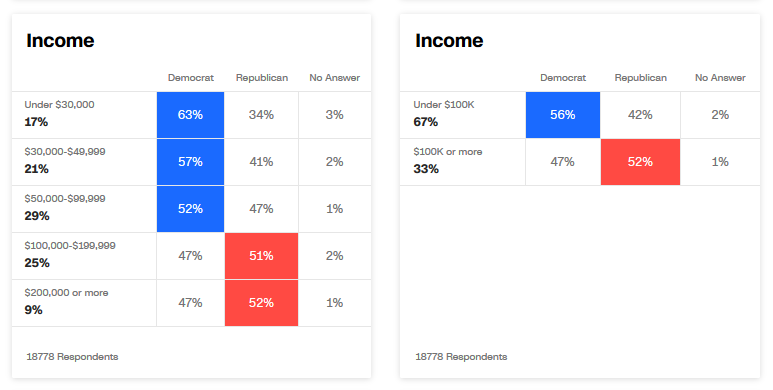
Task: Click the $200,000 or more row label
Action: point(66,292)
